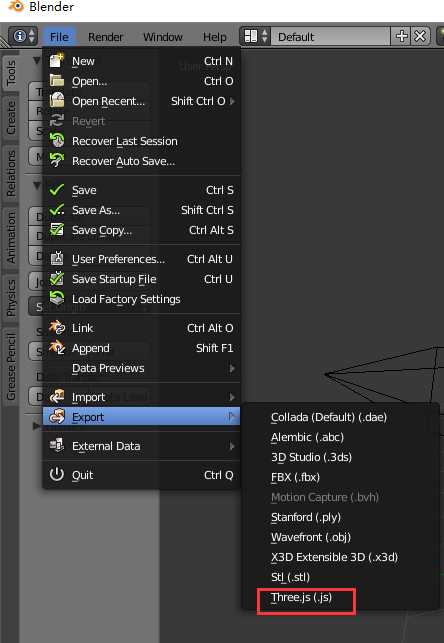Click the Link icon
The height and width of the screenshot is (643, 444).
[57, 327]
